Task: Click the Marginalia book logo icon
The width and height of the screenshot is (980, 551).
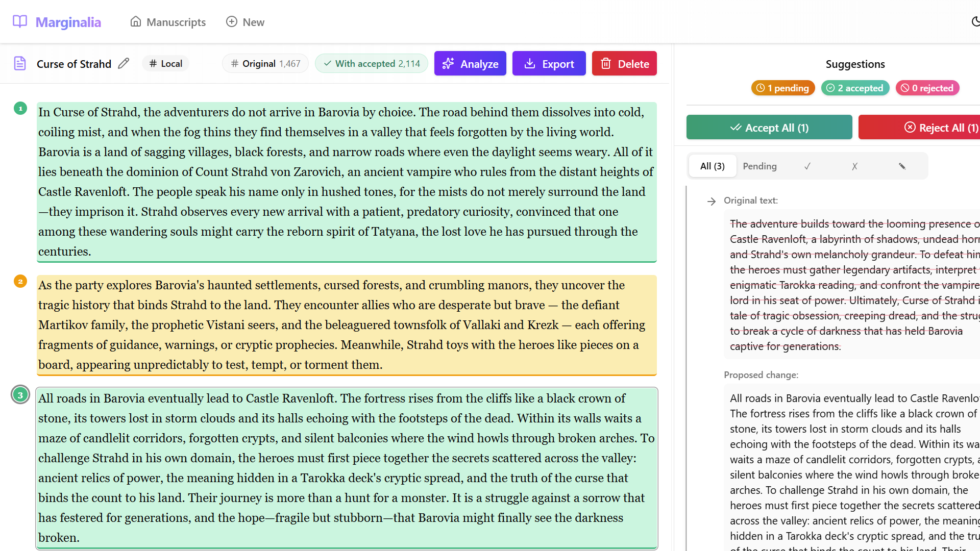Action: tap(20, 22)
